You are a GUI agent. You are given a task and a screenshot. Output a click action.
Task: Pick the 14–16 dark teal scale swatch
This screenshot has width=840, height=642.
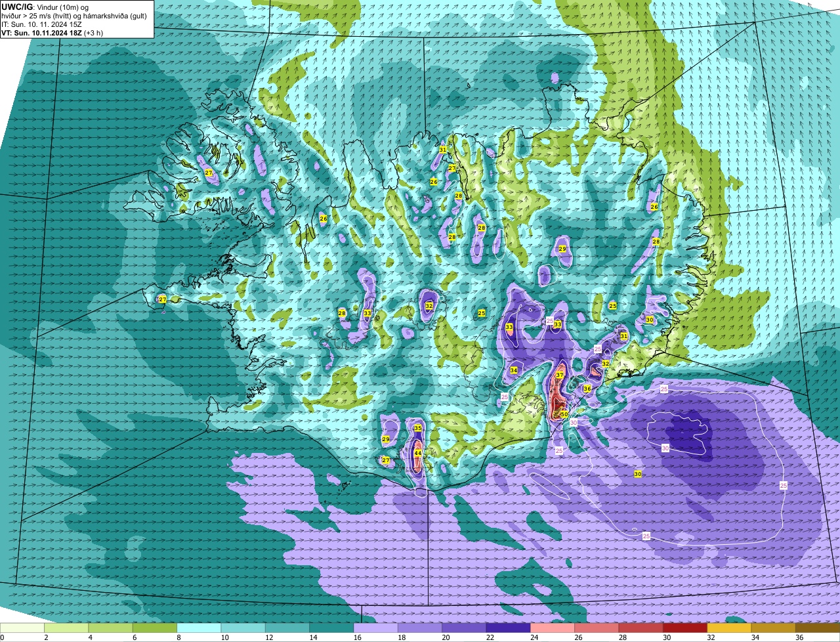click(x=331, y=628)
